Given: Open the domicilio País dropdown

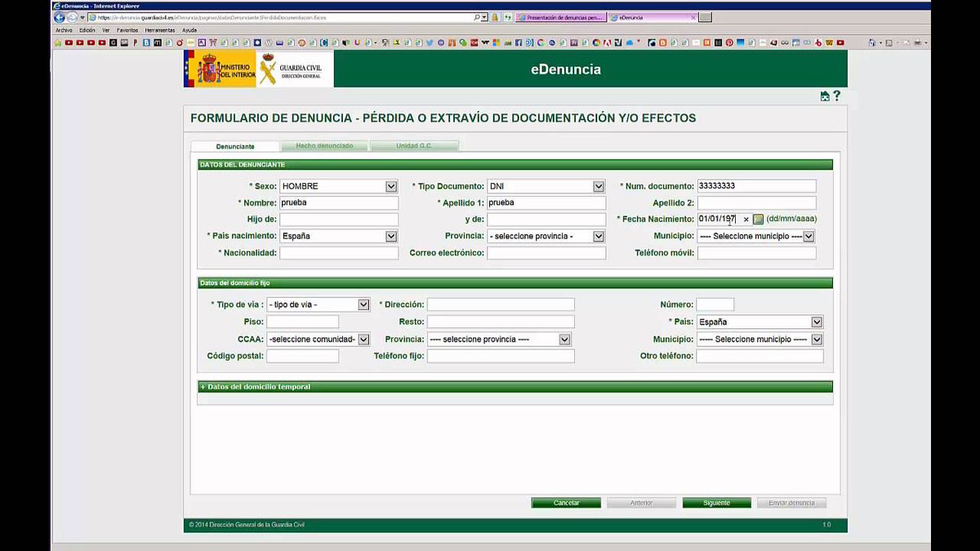Looking at the screenshot, I should point(759,322).
